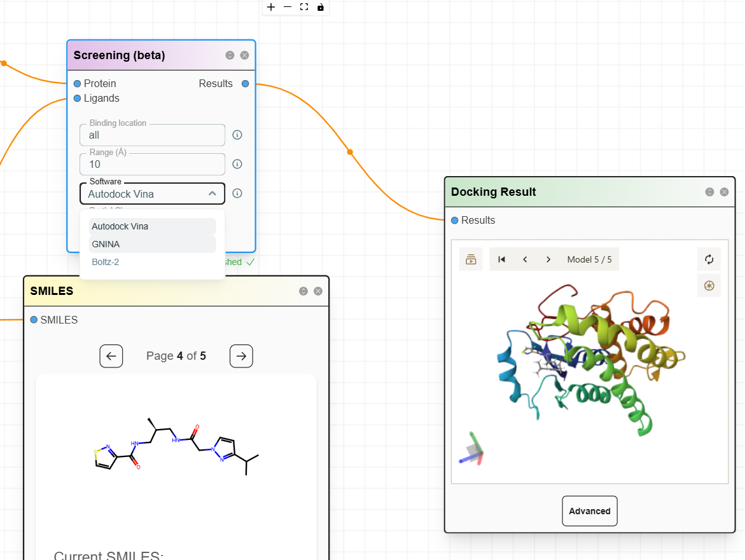
Task: Click the Binding location input field
Action: pyautogui.click(x=152, y=135)
